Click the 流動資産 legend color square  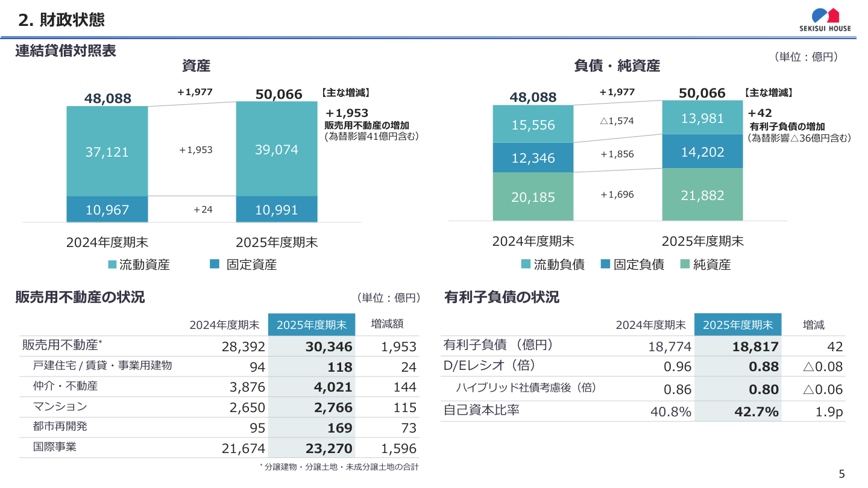[112, 264]
